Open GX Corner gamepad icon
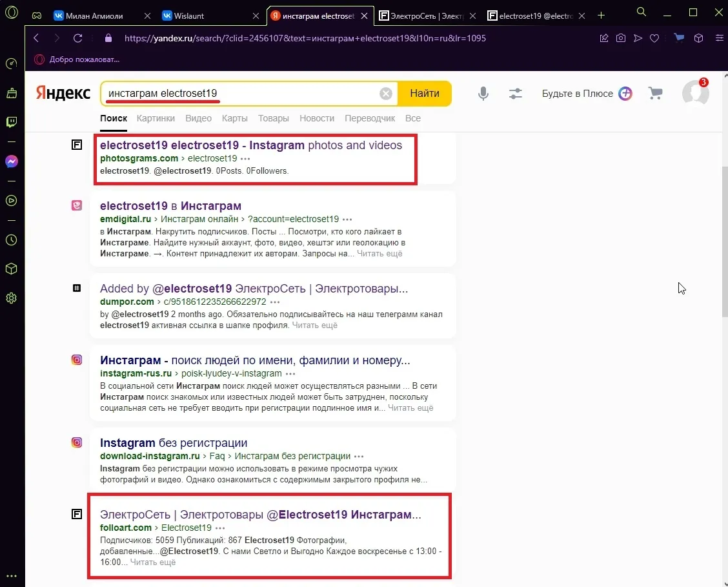Screen dimensions: 728x587 pyautogui.click(x=37, y=15)
